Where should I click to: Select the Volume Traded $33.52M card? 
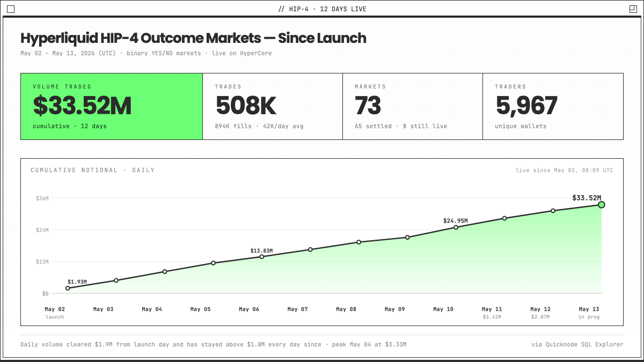click(112, 106)
